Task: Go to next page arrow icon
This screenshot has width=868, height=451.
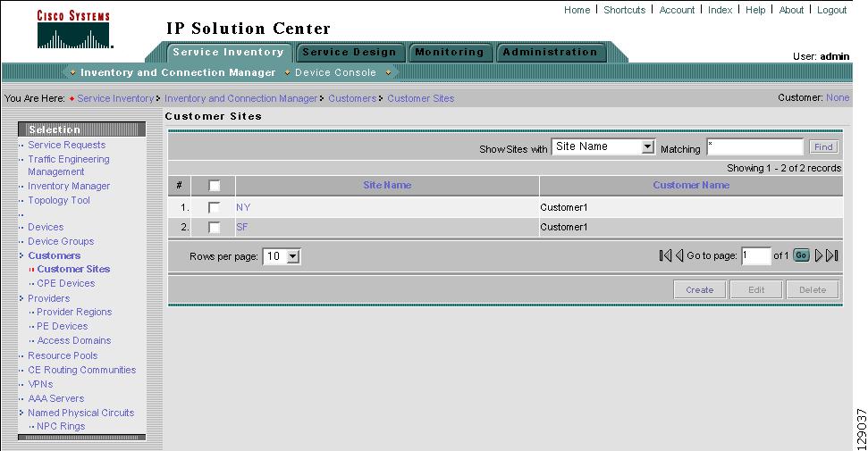Action: coord(819,255)
